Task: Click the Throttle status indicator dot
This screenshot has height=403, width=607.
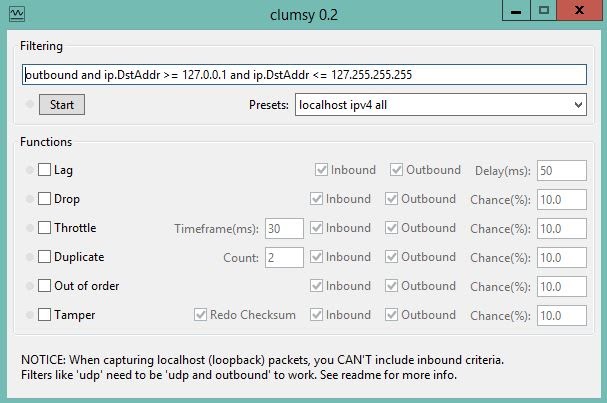Action: pyautogui.click(x=29, y=228)
